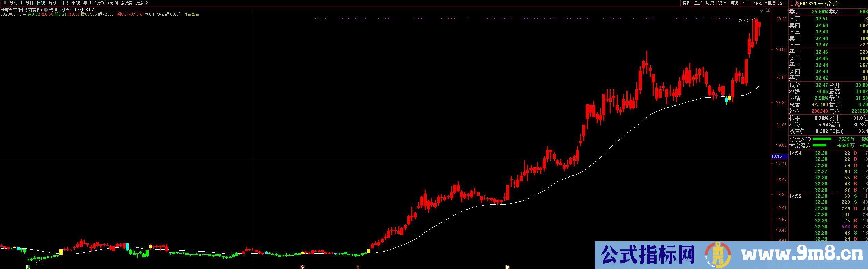Viewport: 868px width, 269px height.
Task: Expand the 更多 periods menu
Action: (x=142, y=3)
